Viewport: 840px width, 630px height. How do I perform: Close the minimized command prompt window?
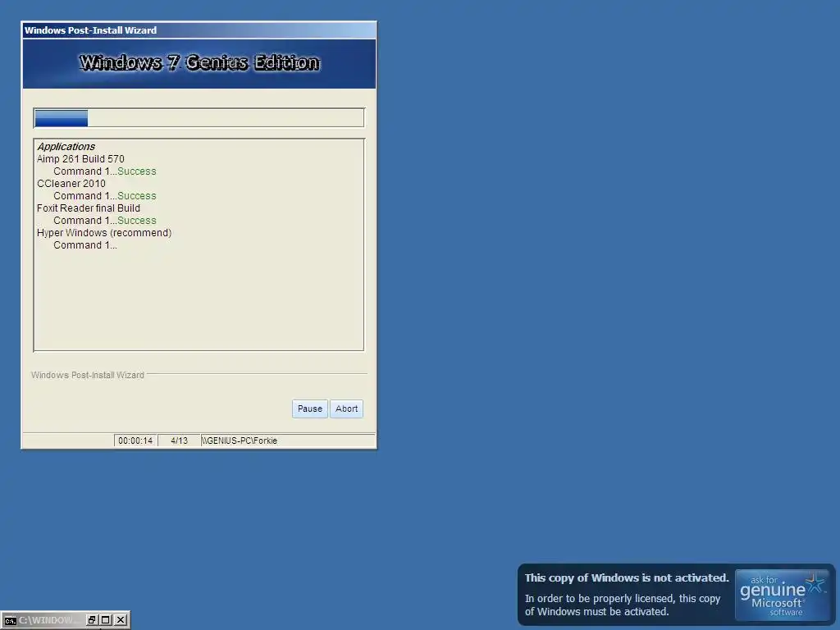(121, 620)
